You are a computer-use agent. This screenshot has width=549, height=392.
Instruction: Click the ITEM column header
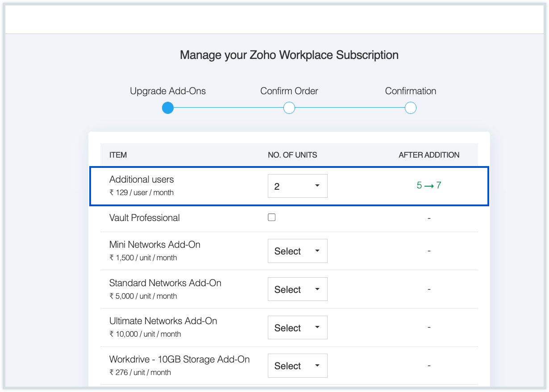[118, 155]
